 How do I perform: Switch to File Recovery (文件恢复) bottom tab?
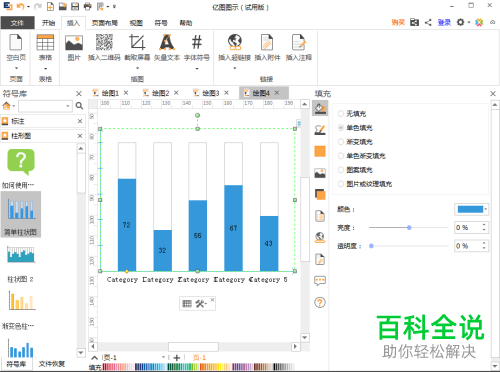coord(52,364)
